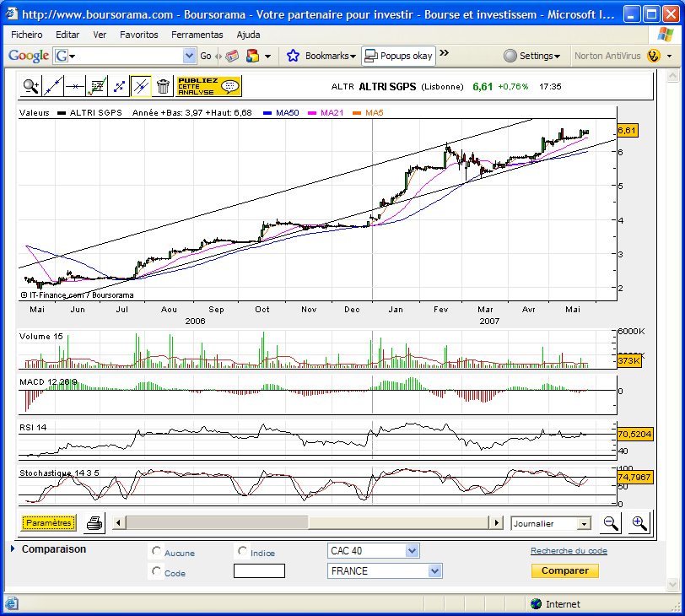Zoom in with plus magnifier icon
685x616 pixels.
[x=639, y=523]
